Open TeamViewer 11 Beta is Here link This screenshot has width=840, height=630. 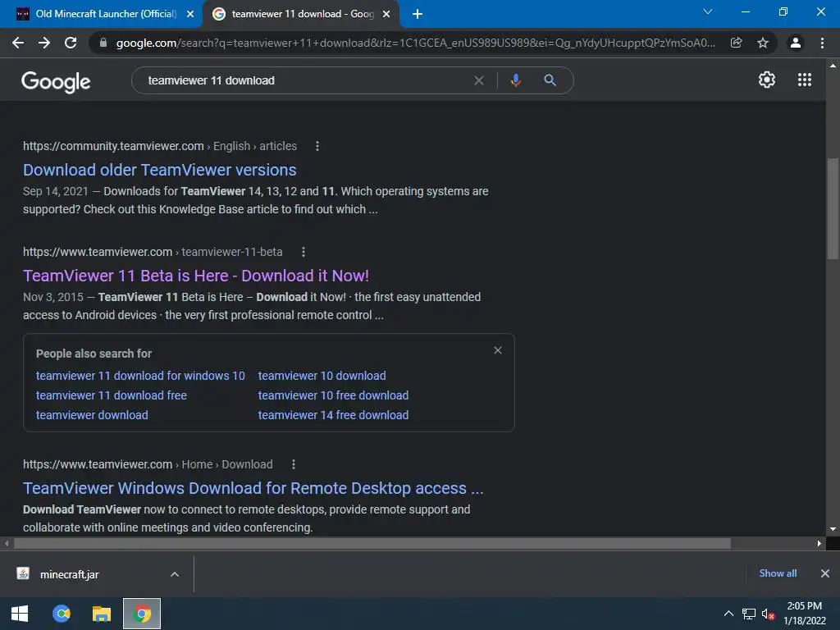[196, 276]
